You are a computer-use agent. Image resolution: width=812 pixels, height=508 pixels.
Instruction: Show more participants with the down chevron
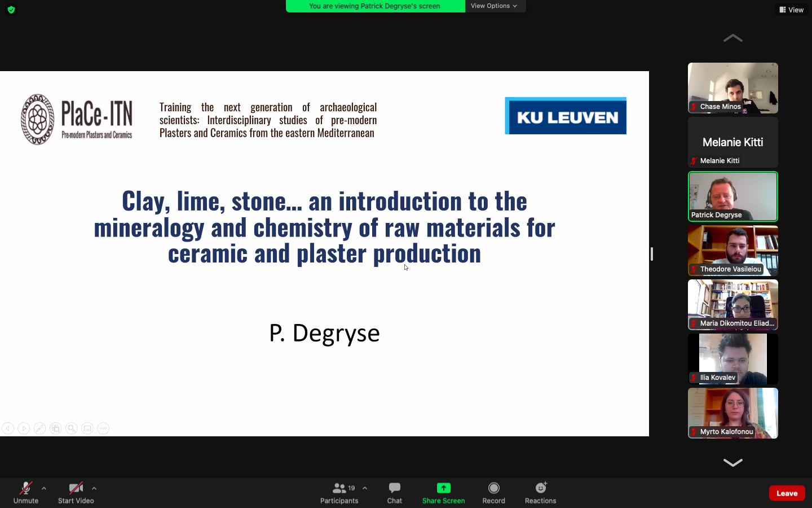[x=733, y=462]
